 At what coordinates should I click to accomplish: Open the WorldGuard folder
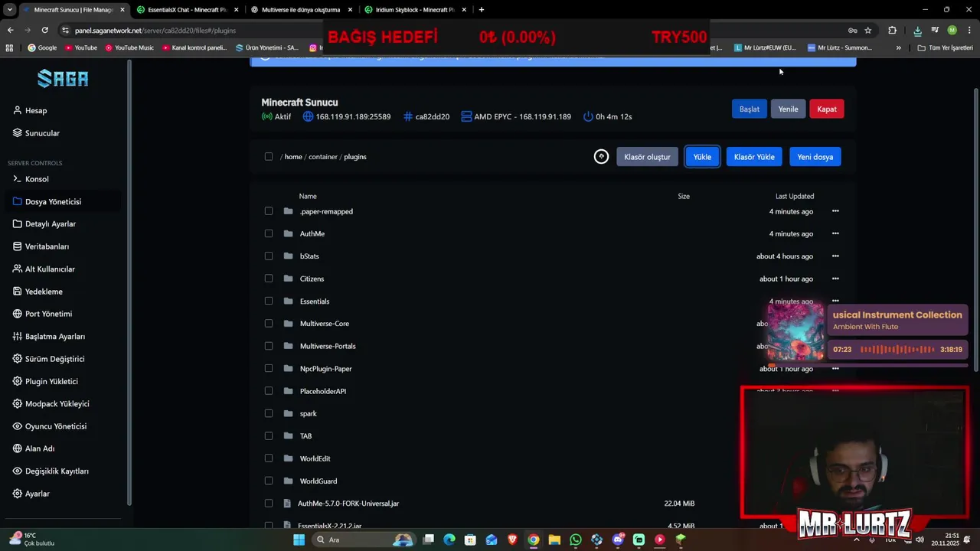coord(318,481)
